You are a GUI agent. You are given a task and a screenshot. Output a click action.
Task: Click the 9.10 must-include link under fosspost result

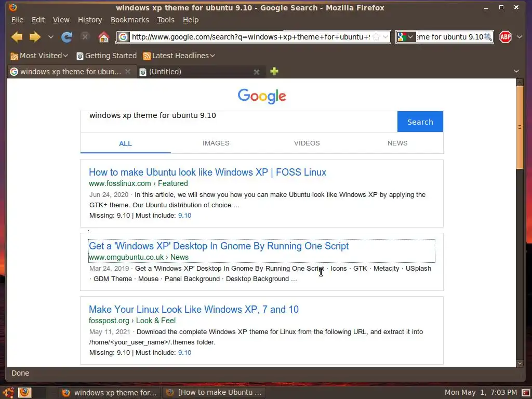(184, 353)
